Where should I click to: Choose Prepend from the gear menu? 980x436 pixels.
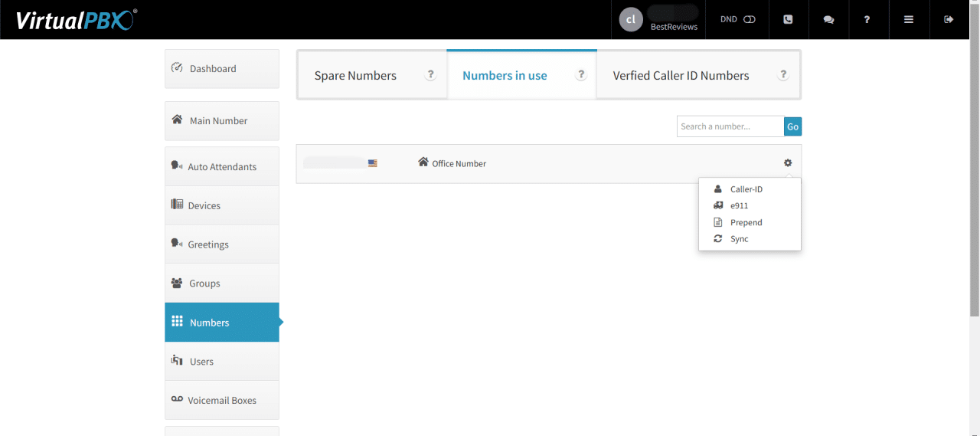click(750, 222)
